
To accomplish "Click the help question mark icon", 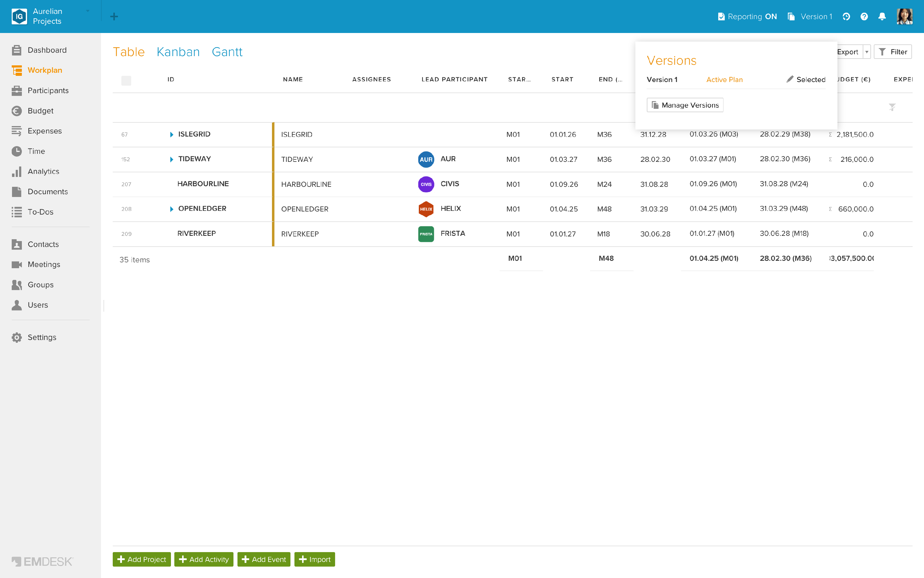I will (x=864, y=16).
